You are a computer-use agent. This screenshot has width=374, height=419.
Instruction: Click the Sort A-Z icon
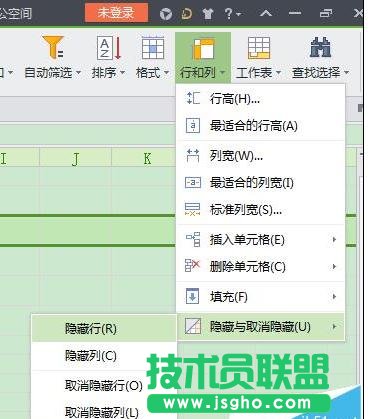coord(109,48)
